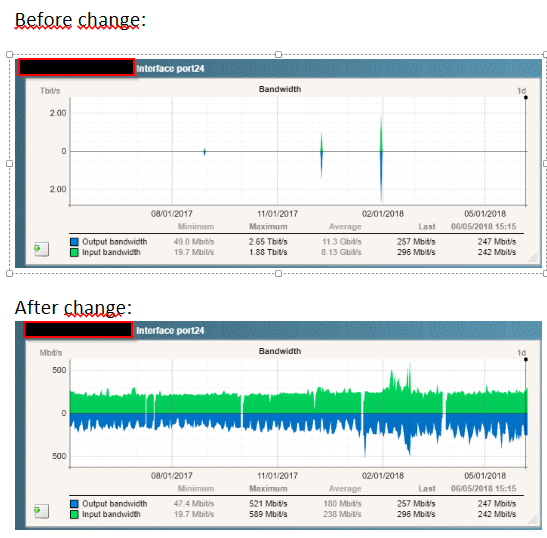Select the top-center image resize handle
Image resolution: width=547 pixels, height=538 pixels.
click(278, 54)
